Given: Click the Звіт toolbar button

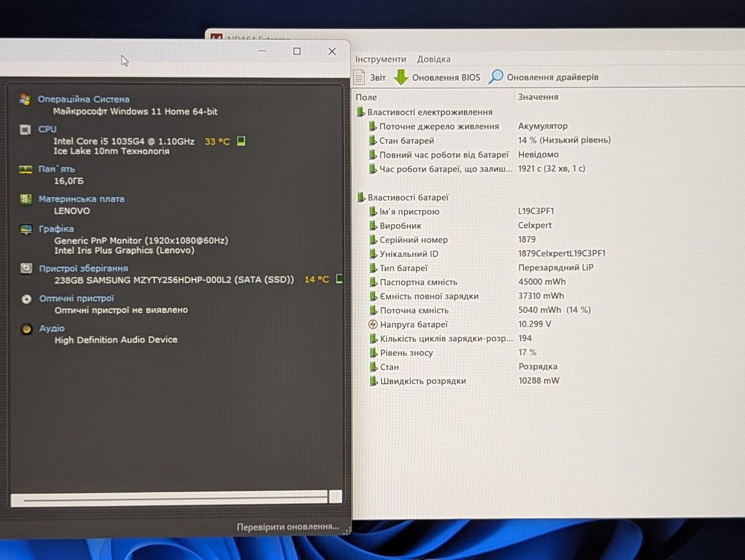Looking at the screenshot, I should pyautogui.click(x=370, y=77).
